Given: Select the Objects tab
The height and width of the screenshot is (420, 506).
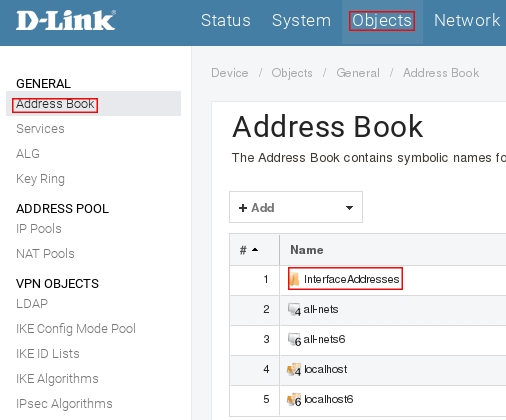Looking at the screenshot, I should tap(382, 21).
